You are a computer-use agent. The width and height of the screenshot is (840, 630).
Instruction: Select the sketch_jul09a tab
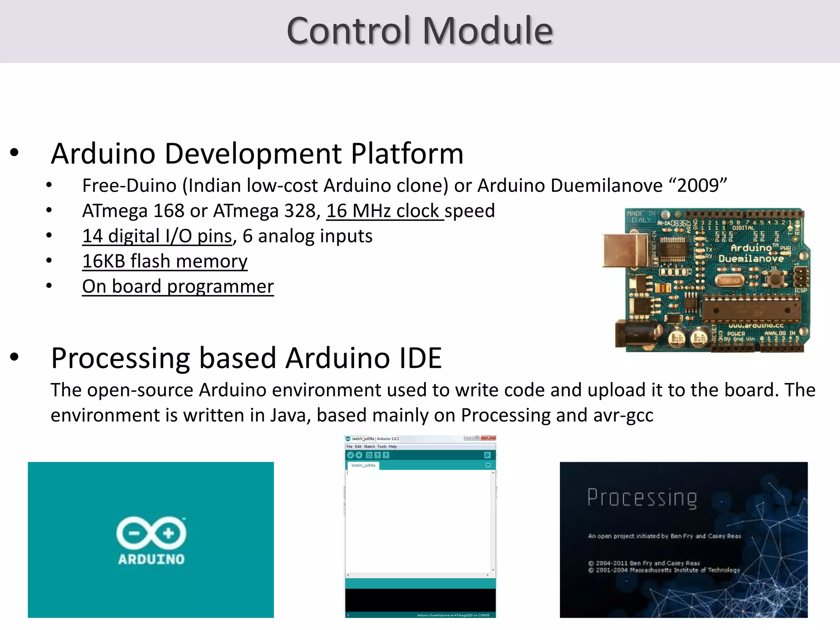(x=363, y=466)
